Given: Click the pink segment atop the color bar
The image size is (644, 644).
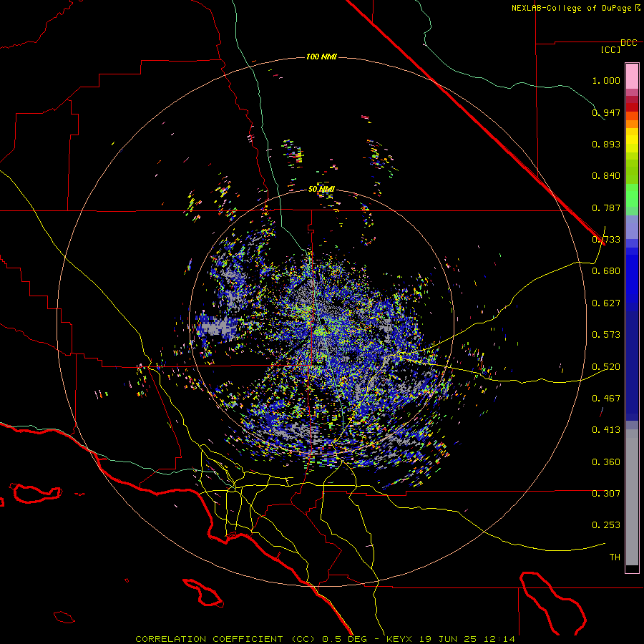Looking at the screenshot, I should 632,76.
